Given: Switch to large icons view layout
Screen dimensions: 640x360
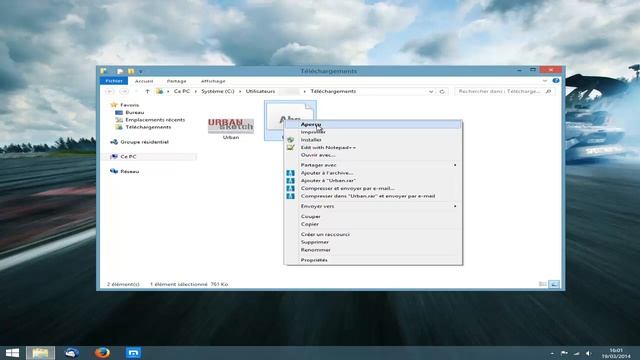Looking at the screenshot, I should (x=554, y=284).
